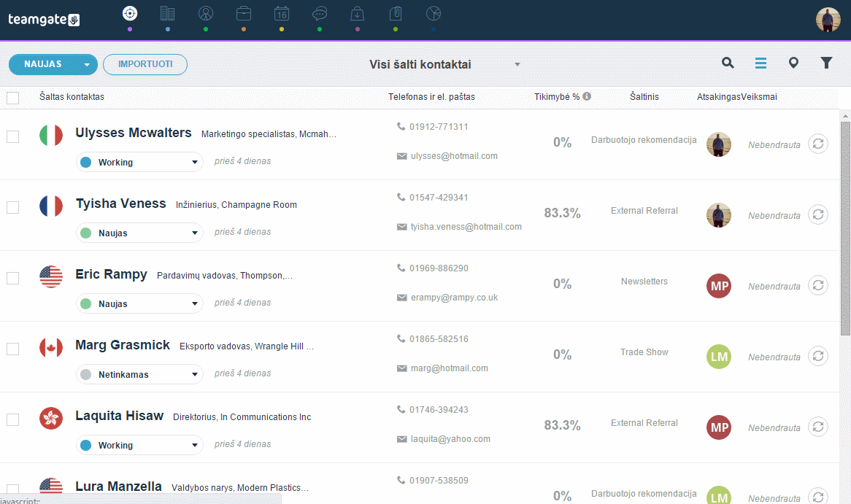The height and width of the screenshot is (504, 851).
Task: Check the box for Tyisha Veness
Action: [x=12, y=207]
